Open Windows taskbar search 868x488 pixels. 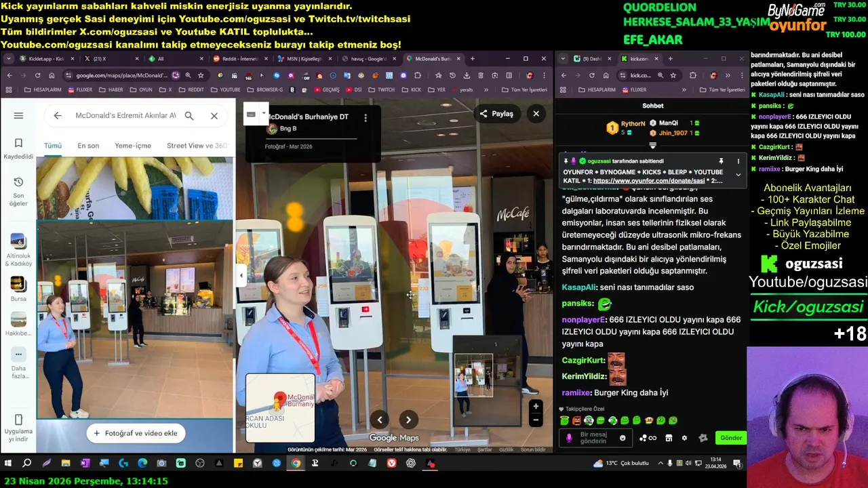(x=26, y=464)
